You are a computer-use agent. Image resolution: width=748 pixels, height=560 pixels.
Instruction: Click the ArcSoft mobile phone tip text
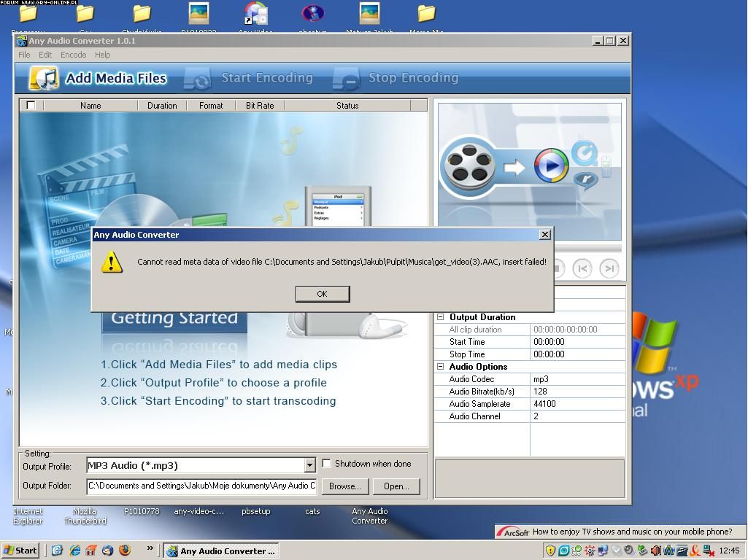pos(632,532)
